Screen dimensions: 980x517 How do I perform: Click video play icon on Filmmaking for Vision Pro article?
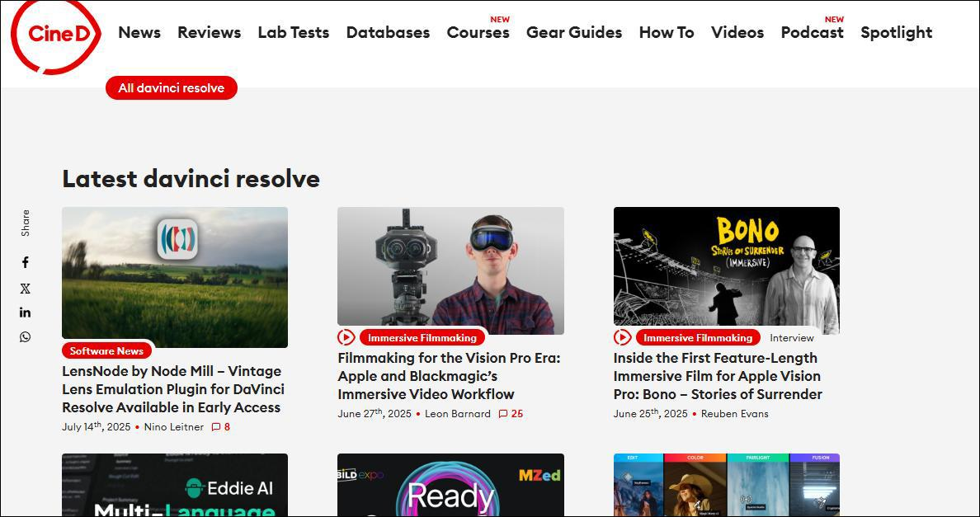(346, 337)
